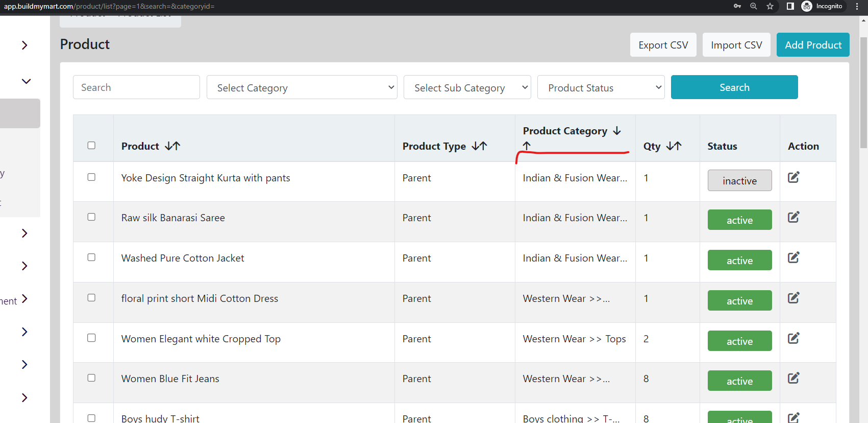Screen dimensions: 868x423
Task: Expand the first sidebar menu chevron
Action: 24,45
